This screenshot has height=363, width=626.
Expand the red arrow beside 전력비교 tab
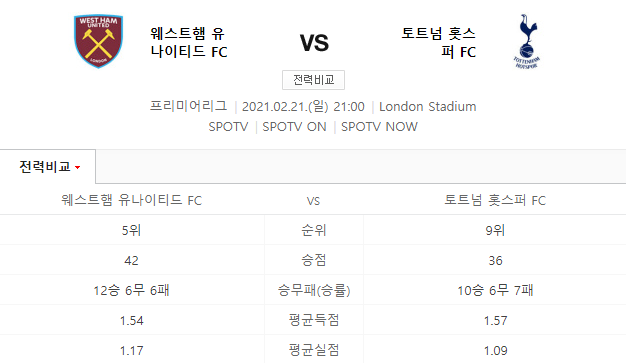click(77, 167)
